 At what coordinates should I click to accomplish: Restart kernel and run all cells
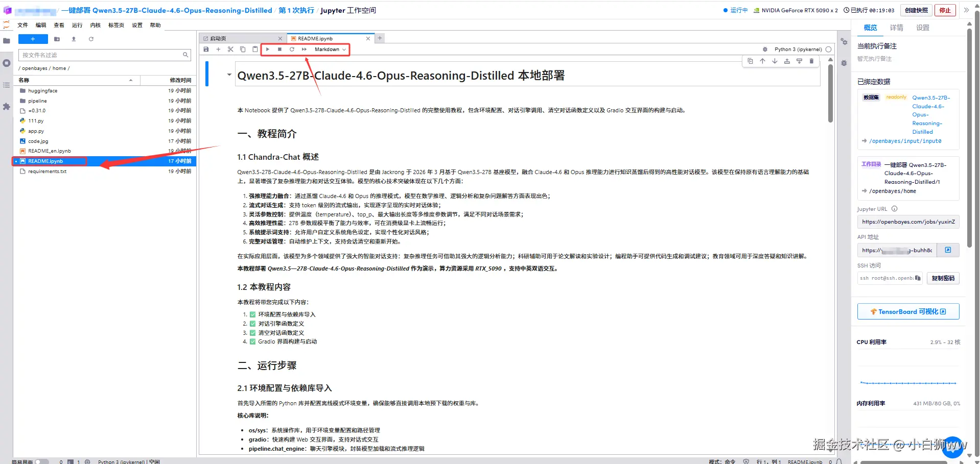pyautogui.click(x=304, y=50)
